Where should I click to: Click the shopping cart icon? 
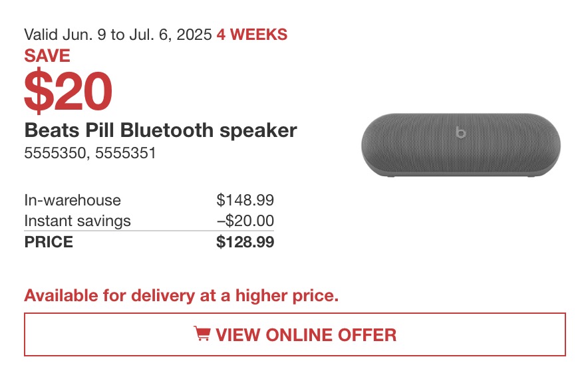point(202,333)
